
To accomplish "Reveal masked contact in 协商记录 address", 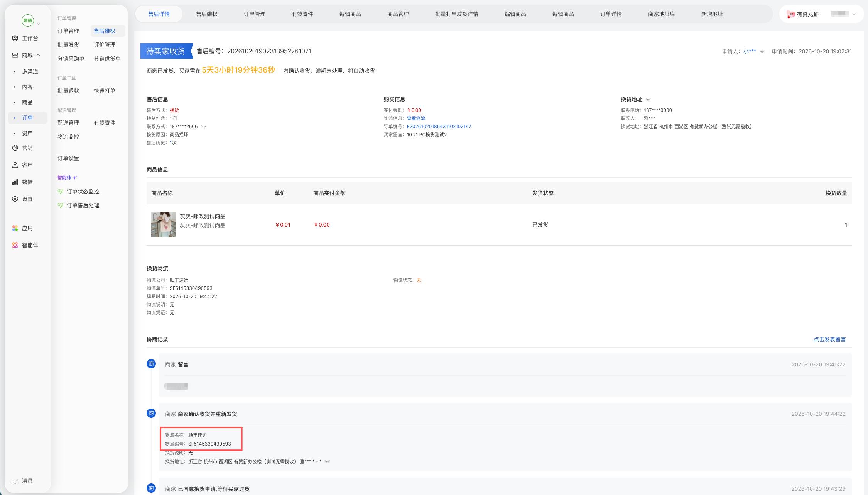I will 328,462.
